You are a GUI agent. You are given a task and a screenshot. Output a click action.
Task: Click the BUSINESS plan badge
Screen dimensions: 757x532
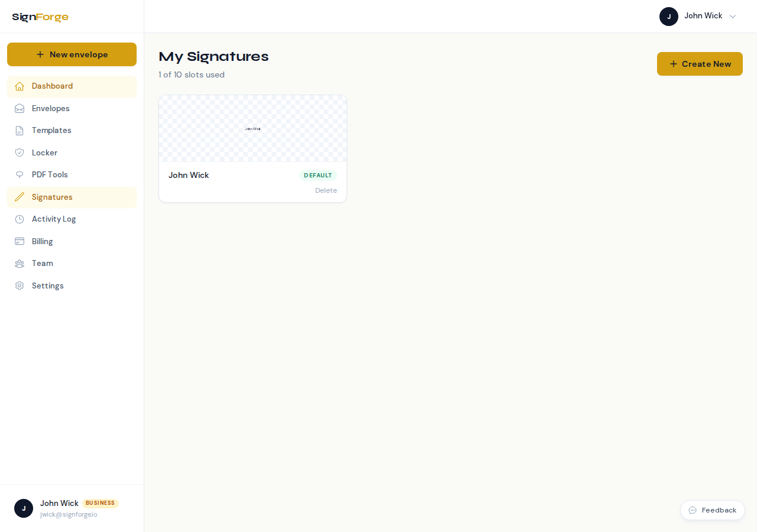pyautogui.click(x=100, y=503)
